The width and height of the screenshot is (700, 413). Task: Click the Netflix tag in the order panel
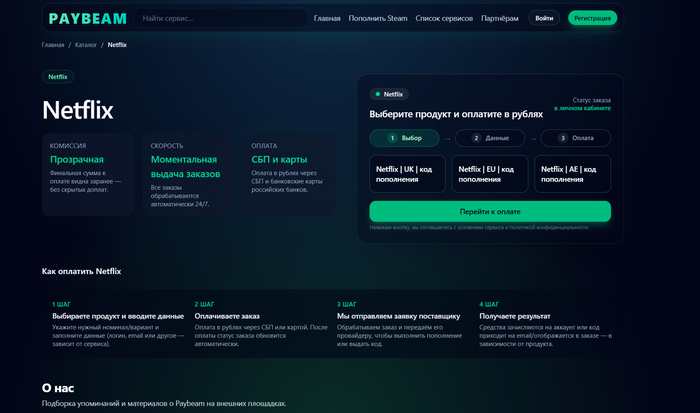point(388,94)
